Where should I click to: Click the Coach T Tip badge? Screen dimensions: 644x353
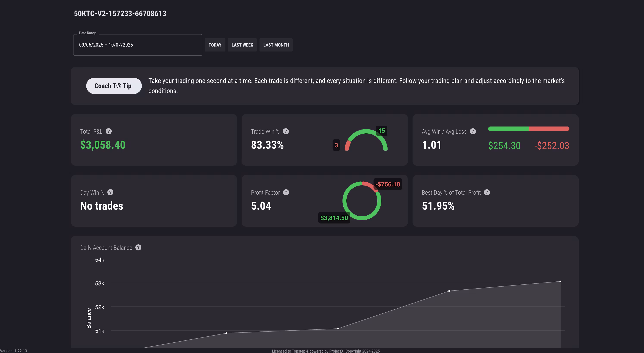(x=114, y=86)
